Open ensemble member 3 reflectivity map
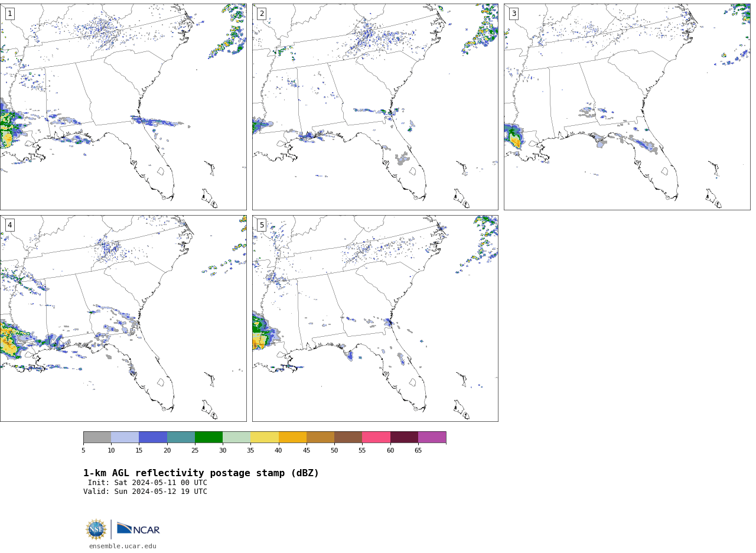Viewport: 756px width, 553px height. click(x=627, y=107)
